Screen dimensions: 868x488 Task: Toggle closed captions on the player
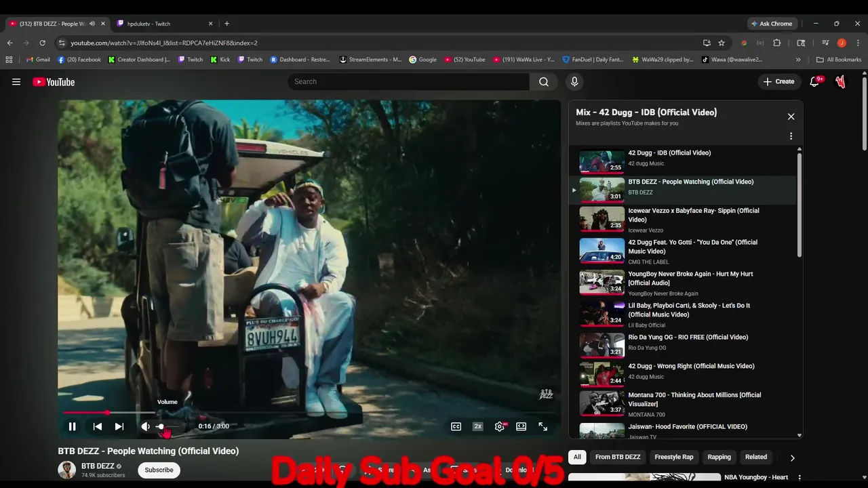[x=456, y=426]
